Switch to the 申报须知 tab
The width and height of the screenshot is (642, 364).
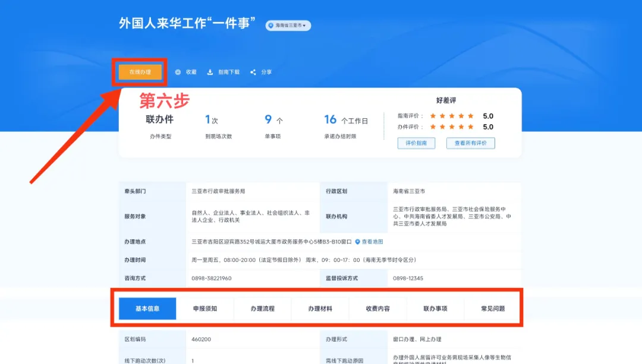click(x=205, y=309)
